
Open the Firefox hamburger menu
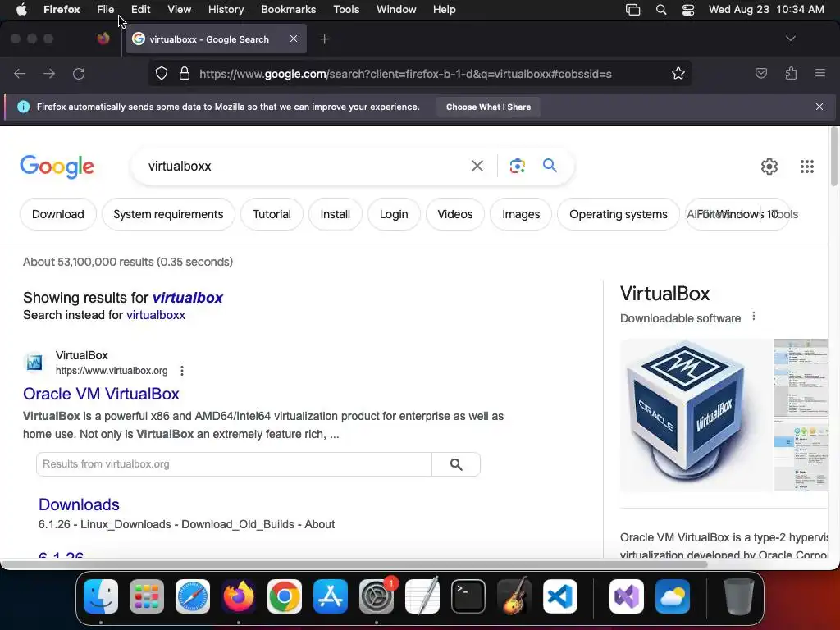click(820, 73)
